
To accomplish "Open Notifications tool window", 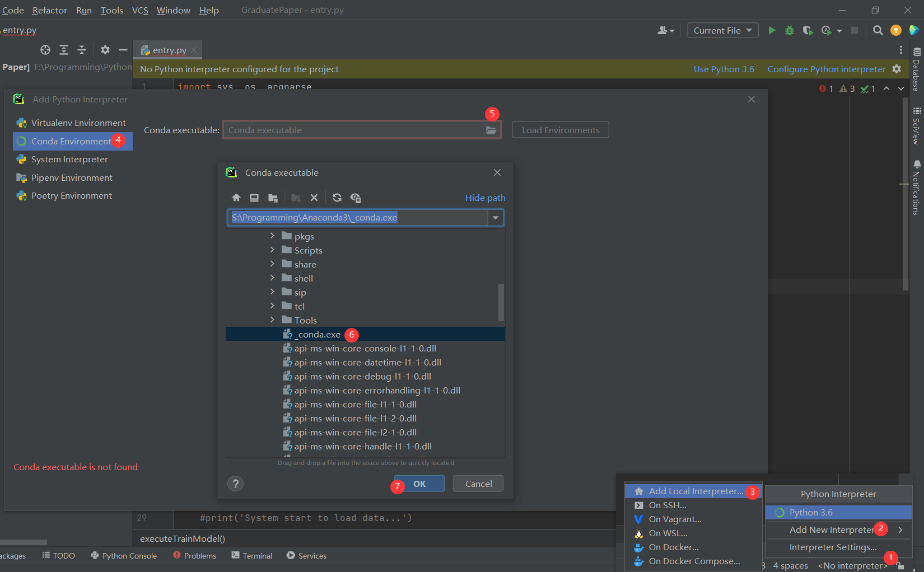I will click(x=917, y=188).
